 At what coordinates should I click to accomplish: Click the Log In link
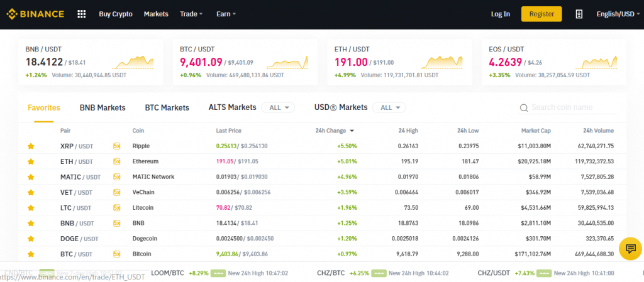click(500, 14)
